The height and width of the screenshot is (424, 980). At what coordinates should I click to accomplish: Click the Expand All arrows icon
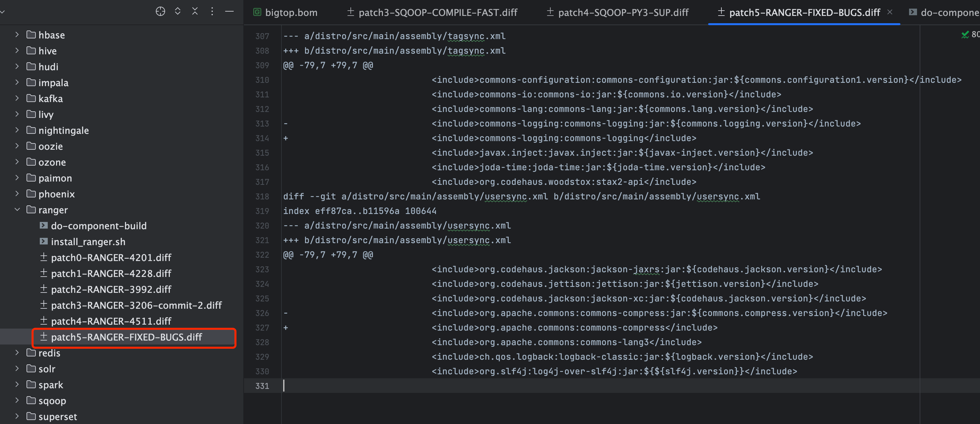click(178, 11)
